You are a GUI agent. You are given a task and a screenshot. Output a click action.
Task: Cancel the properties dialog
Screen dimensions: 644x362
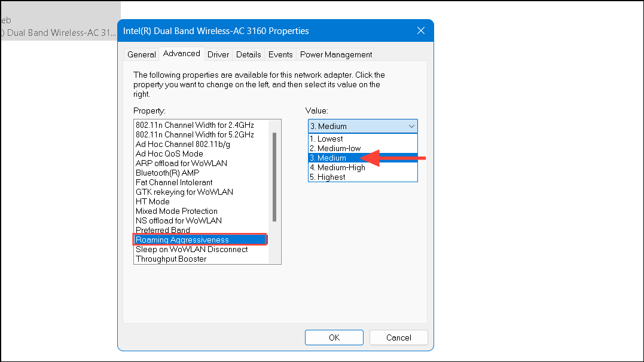tap(398, 338)
